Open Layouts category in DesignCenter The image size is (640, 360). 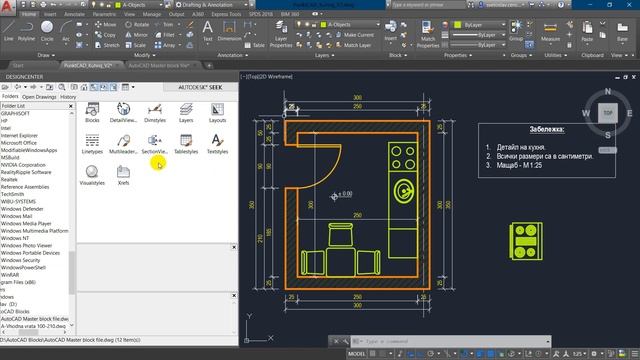tap(218, 113)
